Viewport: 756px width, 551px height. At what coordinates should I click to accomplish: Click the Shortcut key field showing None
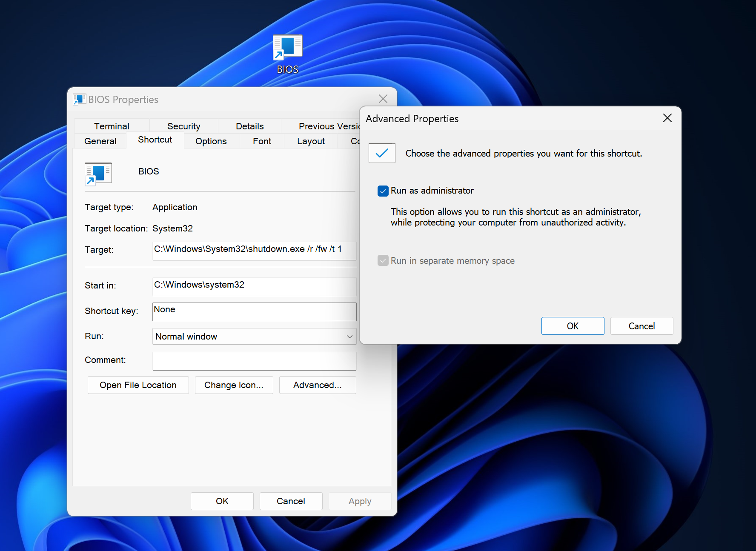[255, 311]
